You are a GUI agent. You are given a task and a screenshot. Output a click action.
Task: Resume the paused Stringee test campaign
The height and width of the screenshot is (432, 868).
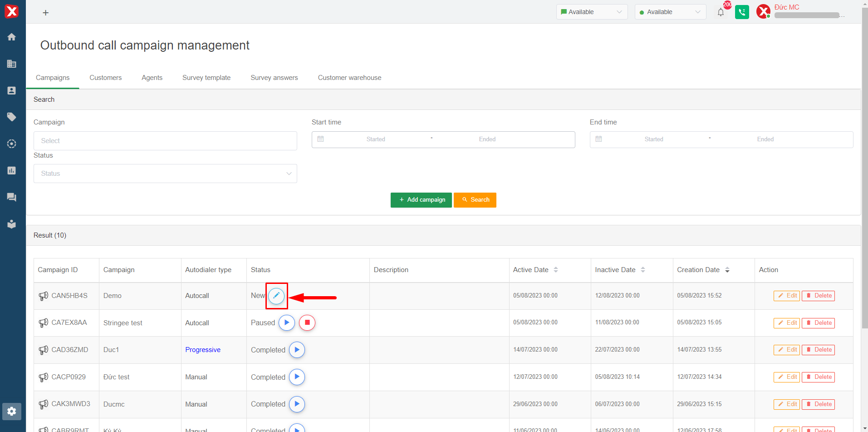(287, 323)
